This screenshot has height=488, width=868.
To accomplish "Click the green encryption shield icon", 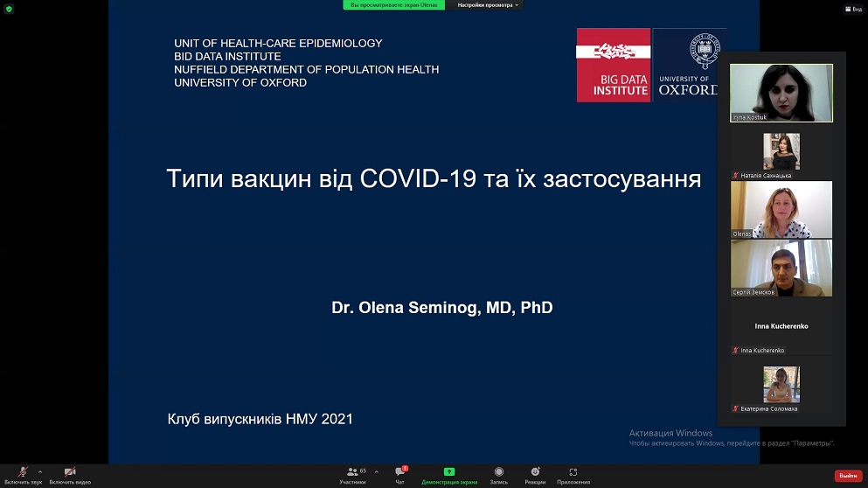I will coord(8,8).
